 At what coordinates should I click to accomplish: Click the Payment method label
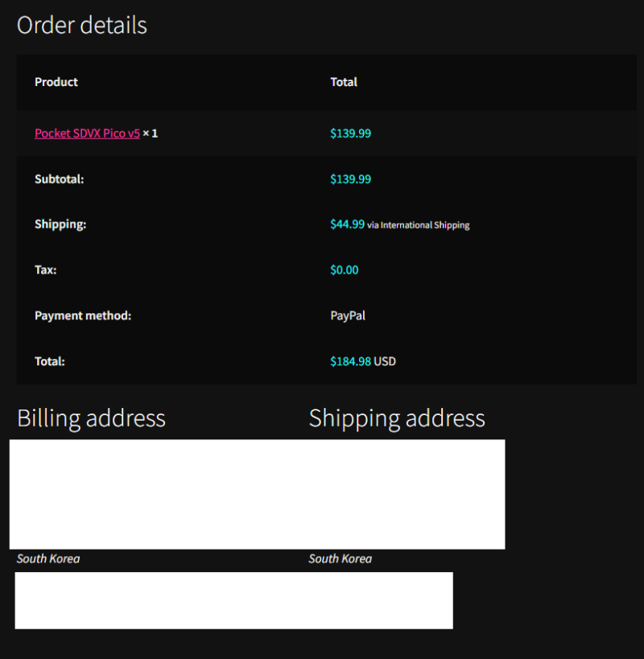click(83, 316)
